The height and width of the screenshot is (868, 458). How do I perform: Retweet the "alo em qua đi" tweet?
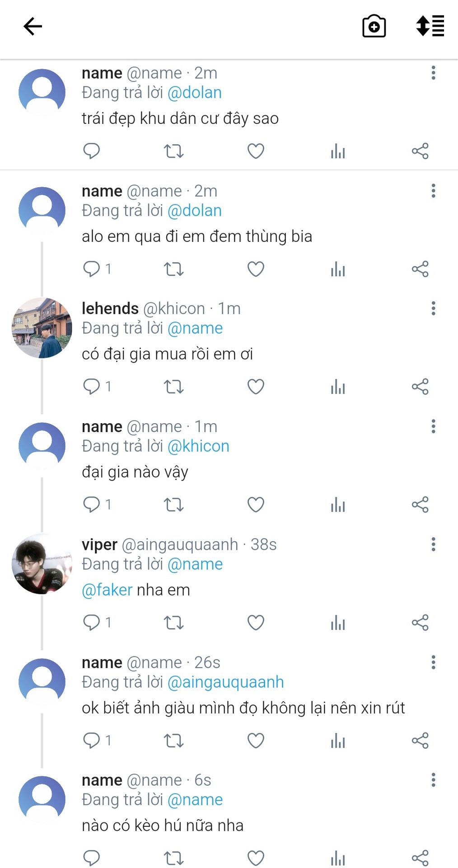click(x=173, y=269)
